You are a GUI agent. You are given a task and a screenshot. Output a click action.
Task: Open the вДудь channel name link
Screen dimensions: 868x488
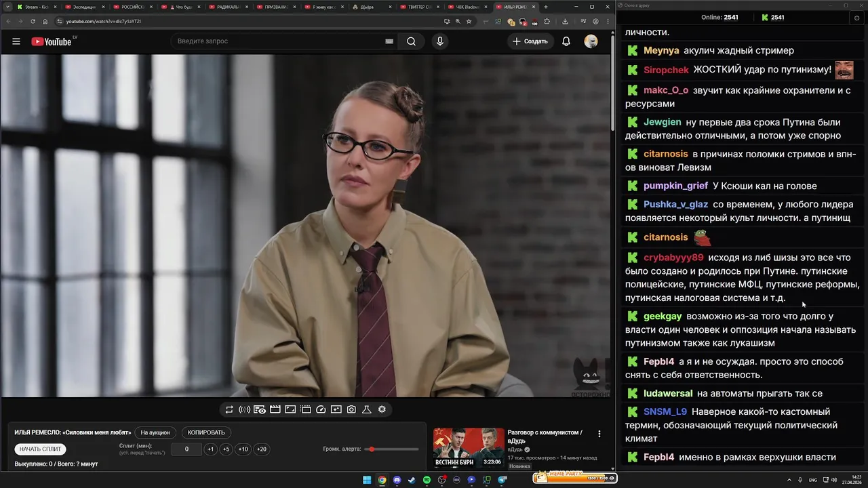pos(515,449)
